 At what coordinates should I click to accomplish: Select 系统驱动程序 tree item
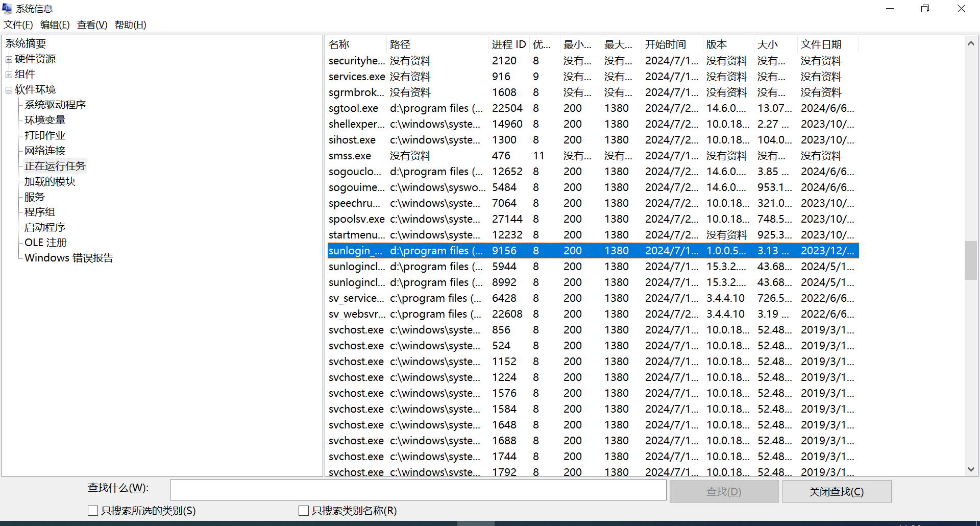pyautogui.click(x=55, y=105)
